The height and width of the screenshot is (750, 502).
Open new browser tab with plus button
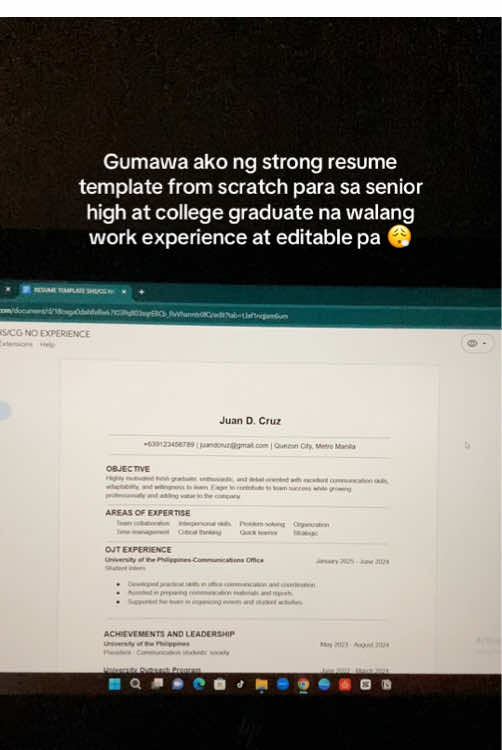point(141,291)
